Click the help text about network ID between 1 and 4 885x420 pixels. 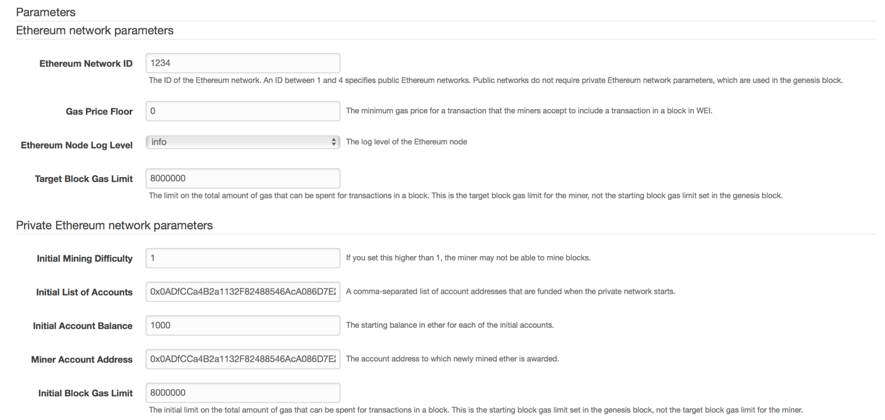pos(496,80)
